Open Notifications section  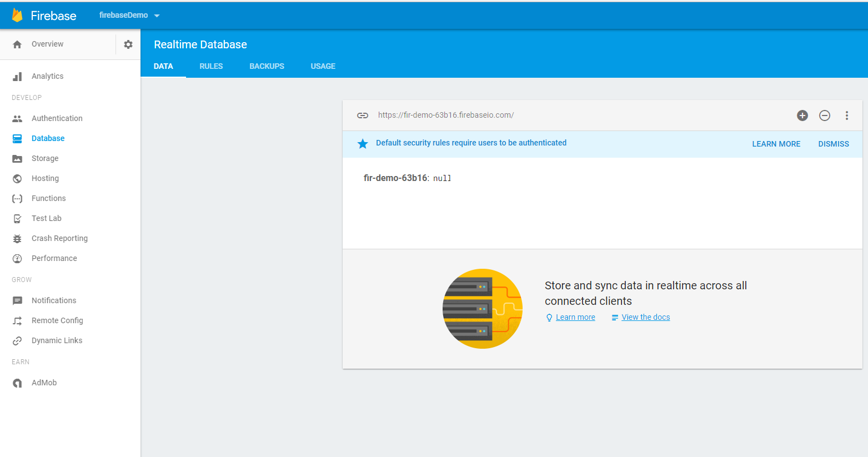[54, 301]
